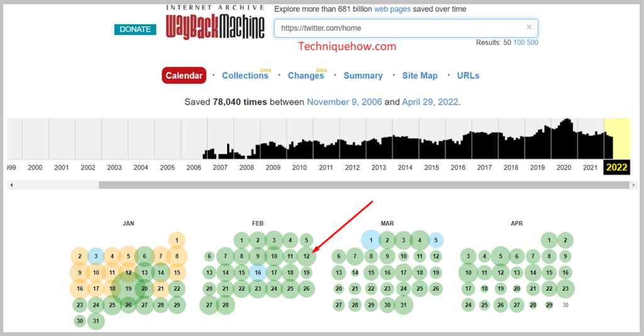Image resolution: width=644 pixels, height=336 pixels.
Task: Open February 12 snapshot bubble
Action: (x=306, y=256)
